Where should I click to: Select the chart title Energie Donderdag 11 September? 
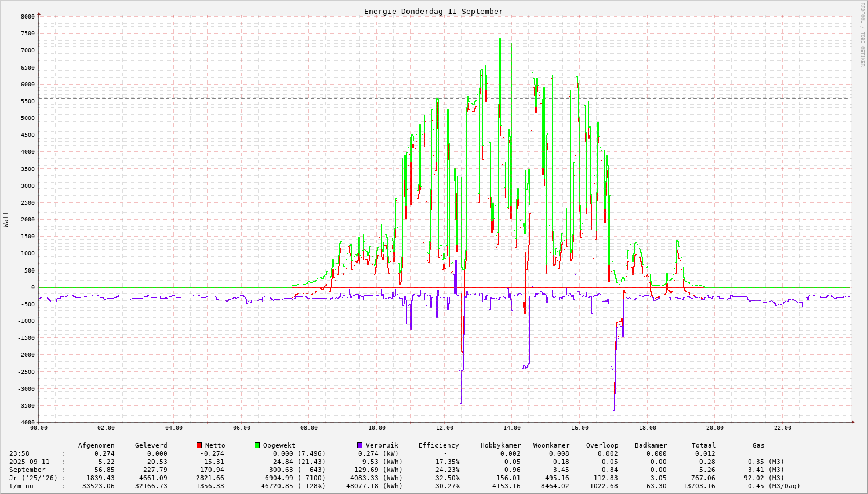point(433,11)
